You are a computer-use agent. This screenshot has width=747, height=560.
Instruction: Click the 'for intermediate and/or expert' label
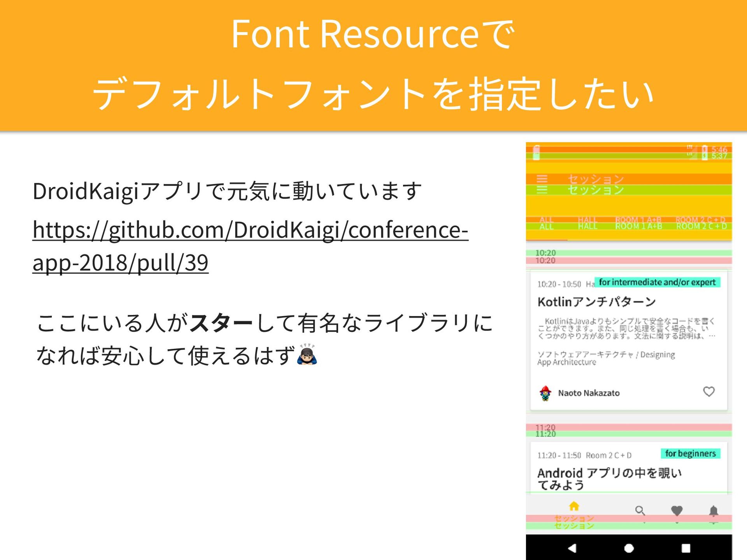657,282
